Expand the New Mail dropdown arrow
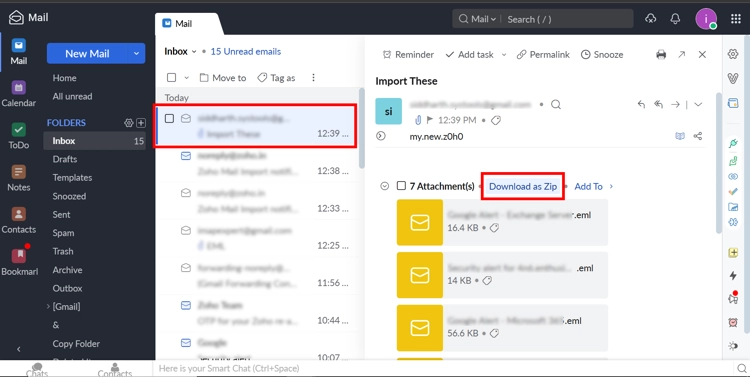750x377 pixels. pyautogui.click(x=136, y=54)
